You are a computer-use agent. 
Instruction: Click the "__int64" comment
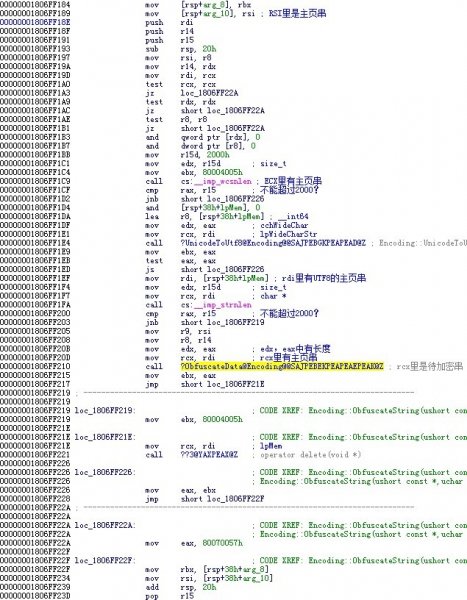tap(293, 217)
